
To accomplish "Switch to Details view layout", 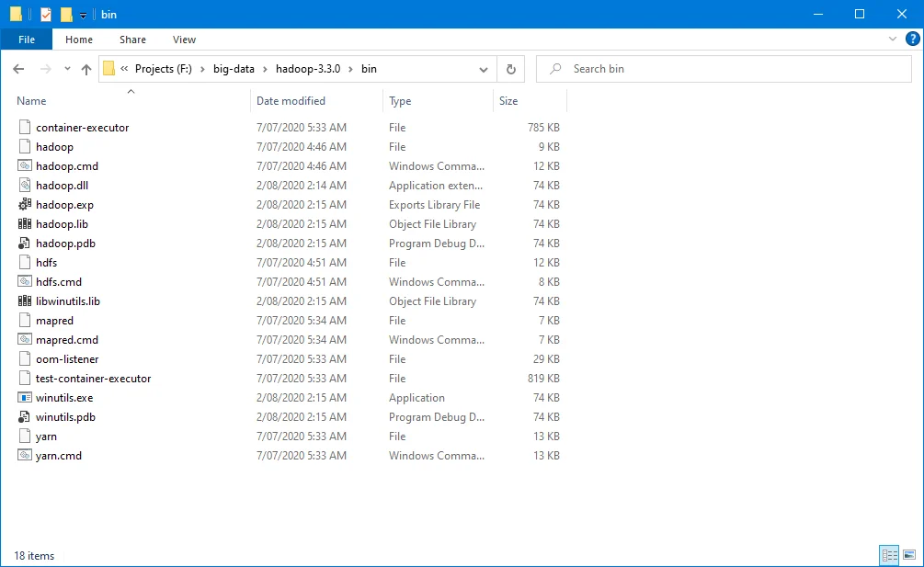I will (889, 554).
